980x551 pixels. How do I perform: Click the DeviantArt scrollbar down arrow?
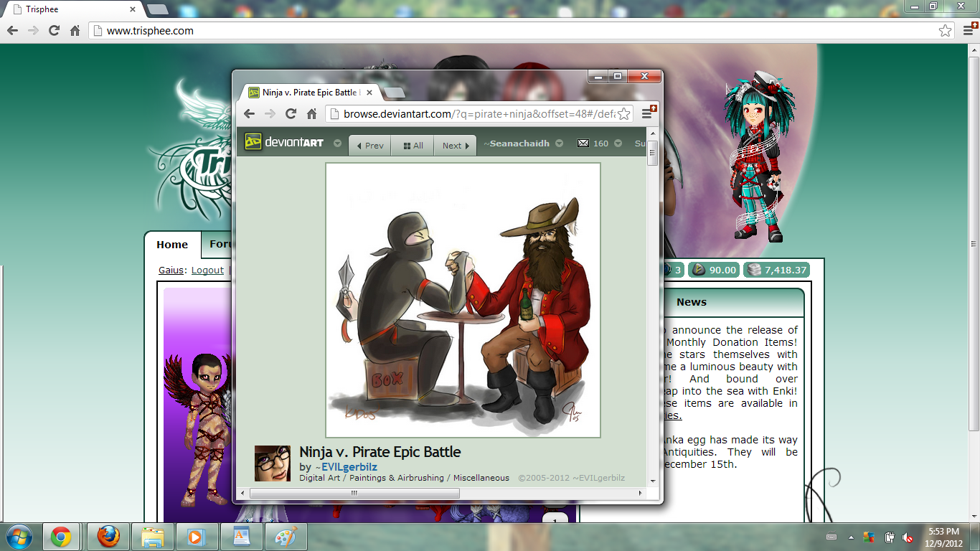(653, 481)
